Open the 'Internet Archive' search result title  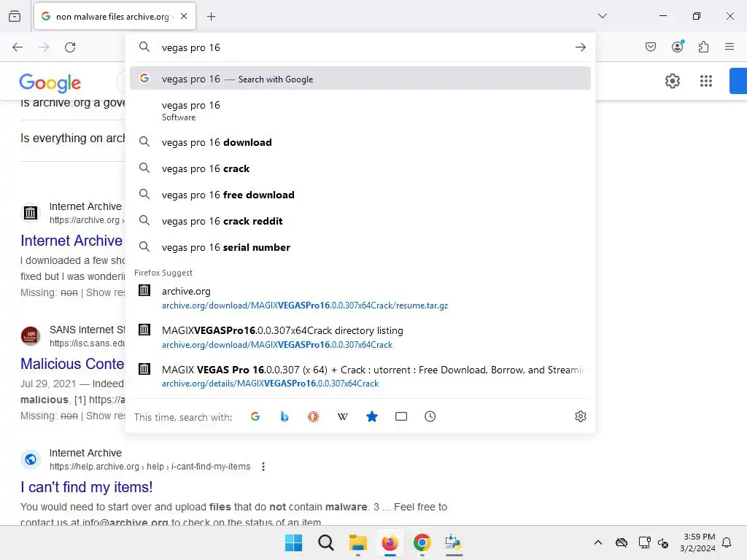tap(71, 241)
